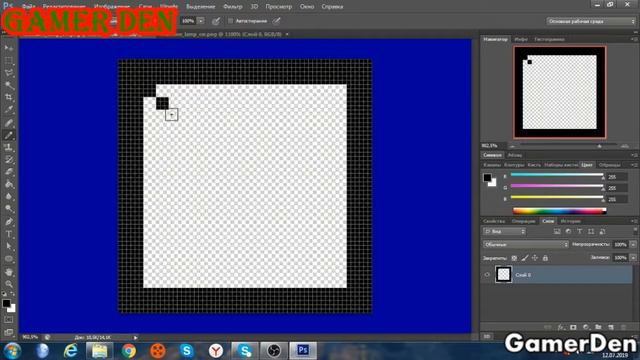Open the Filter (Фильтр) menu

(233, 7)
